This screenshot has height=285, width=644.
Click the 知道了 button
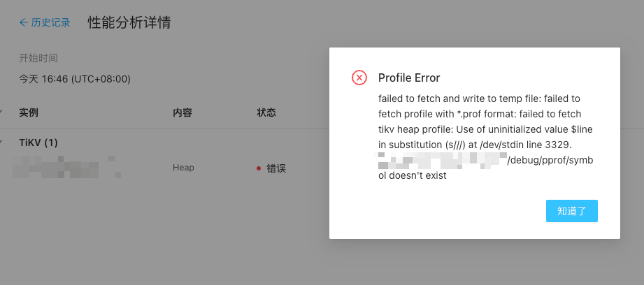pyautogui.click(x=571, y=210)
